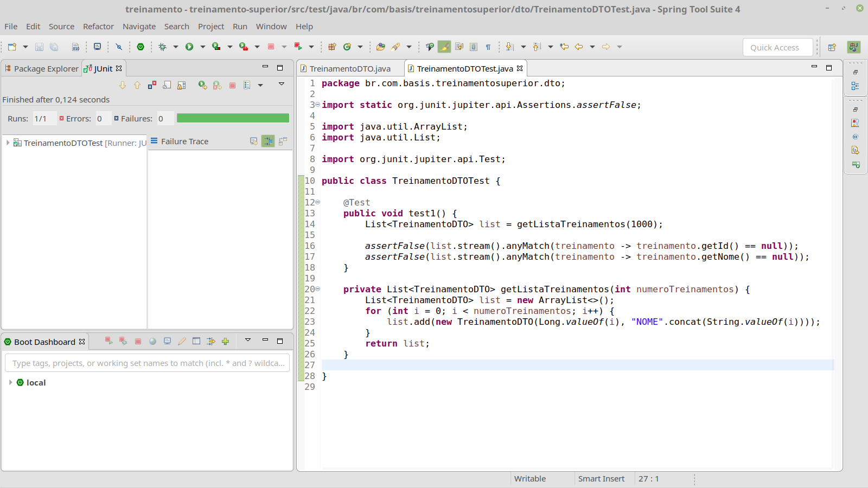Click the Test Run History icon in JUnit

click(x=247, y=85)
